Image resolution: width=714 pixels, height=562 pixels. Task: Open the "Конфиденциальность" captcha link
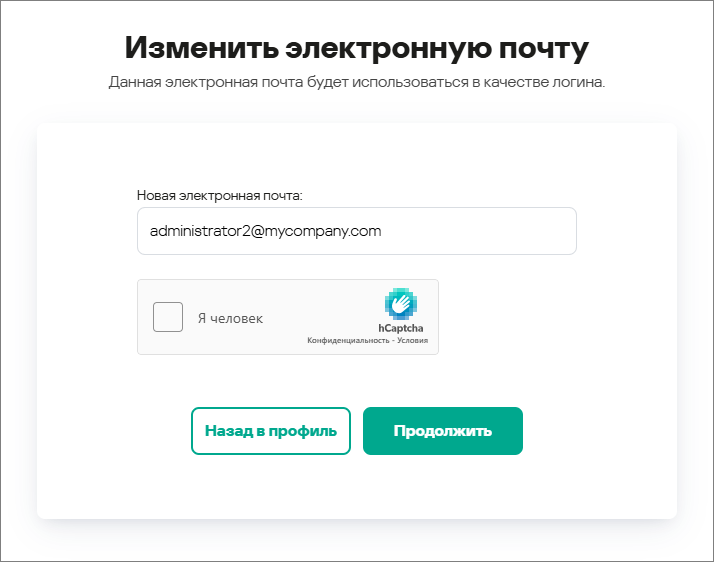[347, 341]
